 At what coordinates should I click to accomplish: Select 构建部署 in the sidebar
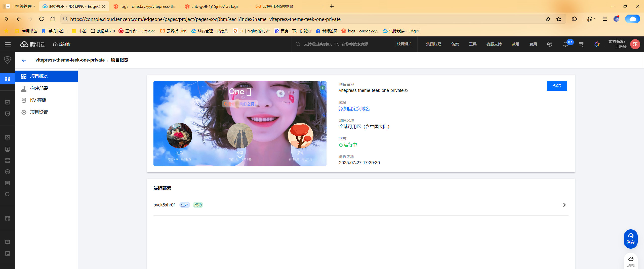coord(46,88)
